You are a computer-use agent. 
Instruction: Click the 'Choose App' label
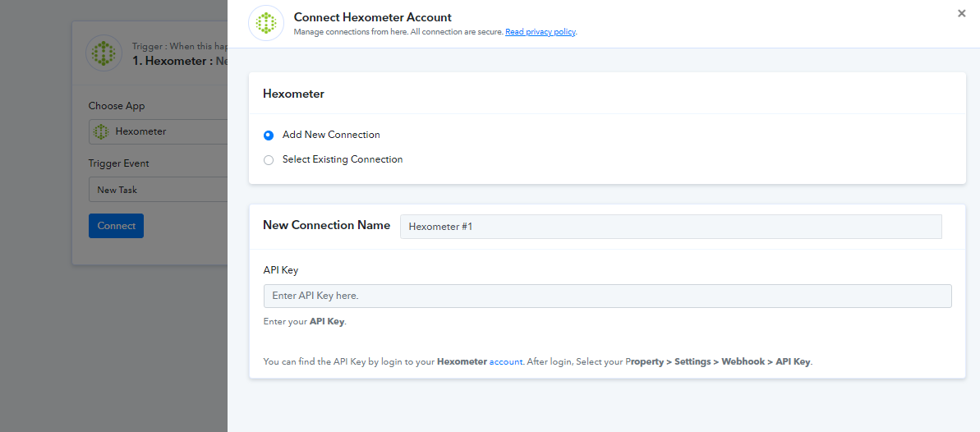[117, 106]
